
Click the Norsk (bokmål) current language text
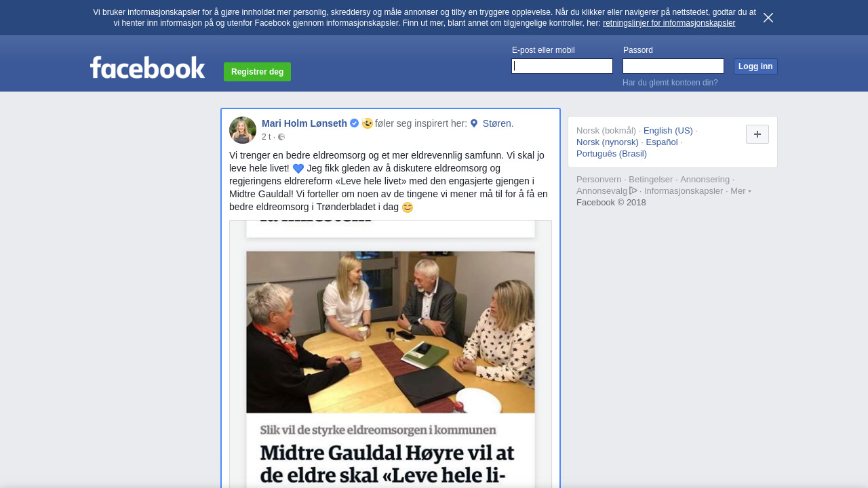(606, 130)
